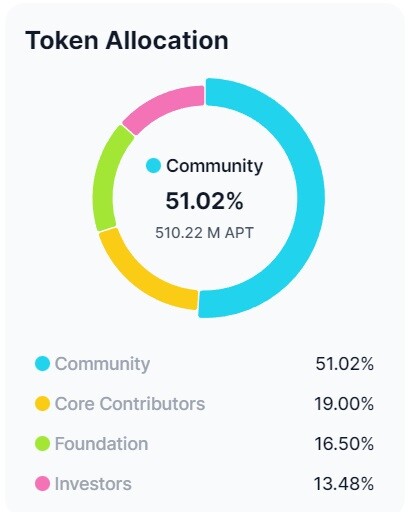Click the pink Investors legend dot
Image resolution: width=418 pixels, height=512 pixels.
[42, 484]
